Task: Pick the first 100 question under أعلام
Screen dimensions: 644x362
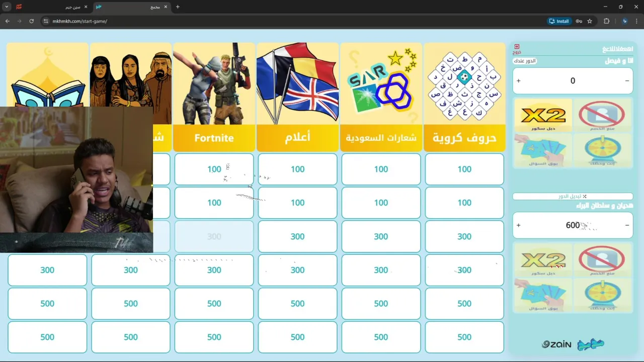Action: (x=297, y=169)
